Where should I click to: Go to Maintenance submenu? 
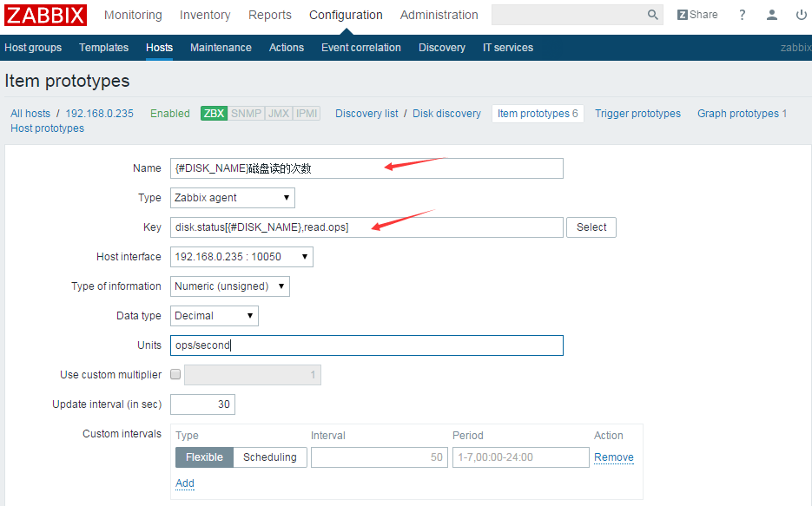(x=221, y=48)
